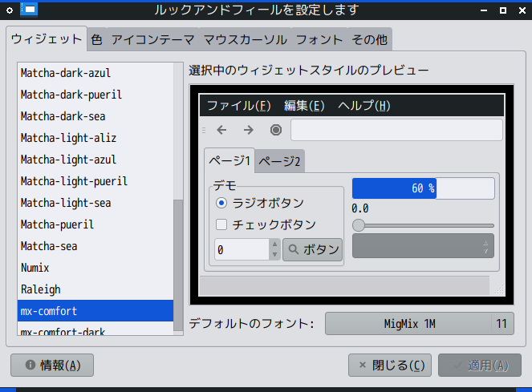
Task: Switch to the 色 tab
Action: coord(97,39)
